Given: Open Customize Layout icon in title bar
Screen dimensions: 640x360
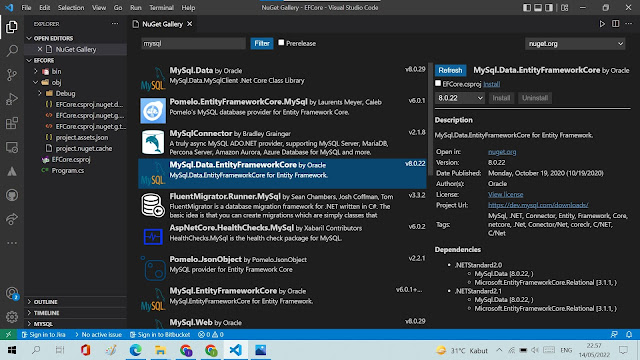Looking at the screenshot, I should pos(564,8).
